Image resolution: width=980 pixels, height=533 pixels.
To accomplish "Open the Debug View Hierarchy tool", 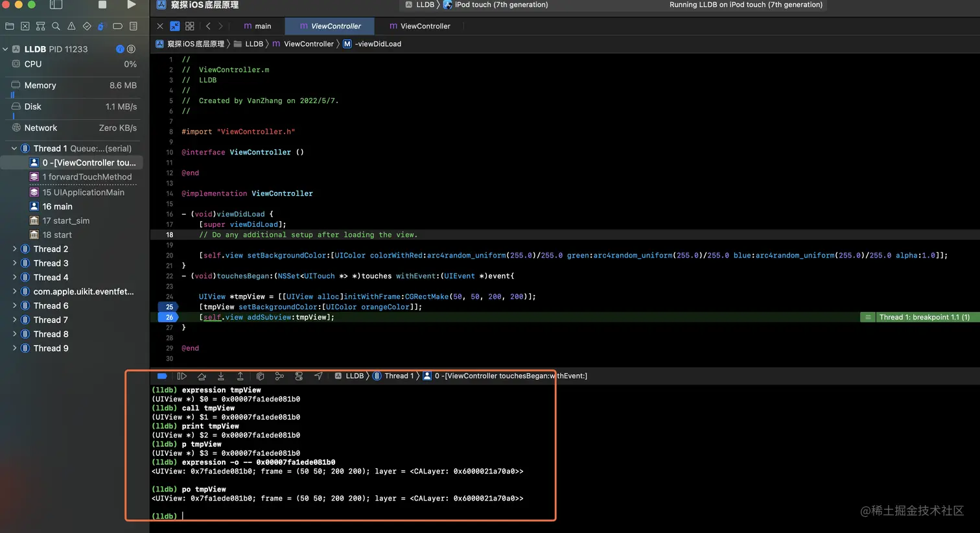I will click(260, 376).
